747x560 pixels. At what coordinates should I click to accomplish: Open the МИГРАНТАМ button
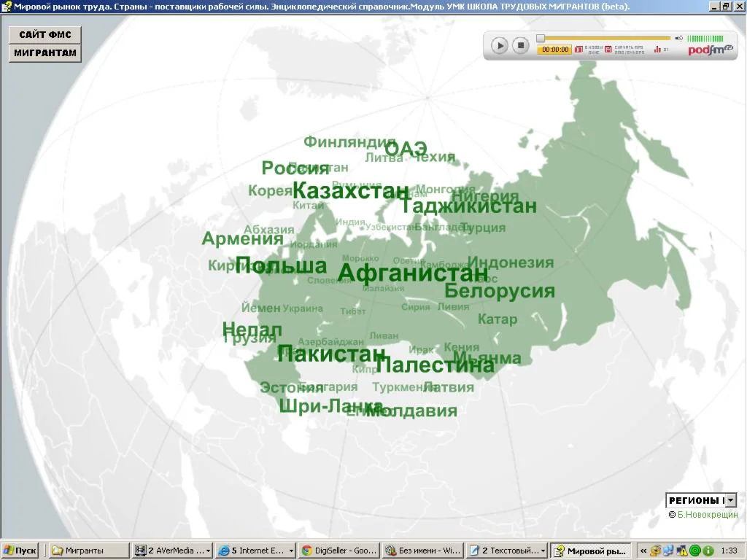pyautogui.click(x=45, y=53)
